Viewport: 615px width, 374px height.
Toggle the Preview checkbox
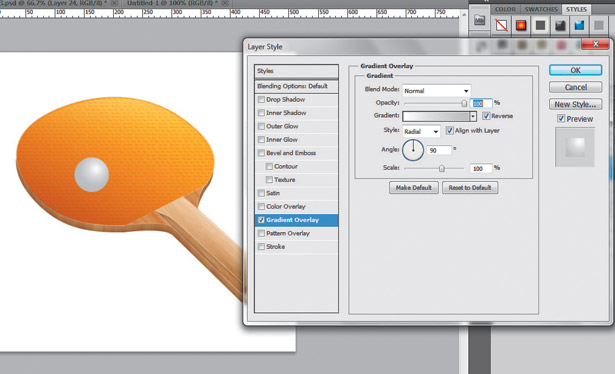pos(561,119)
